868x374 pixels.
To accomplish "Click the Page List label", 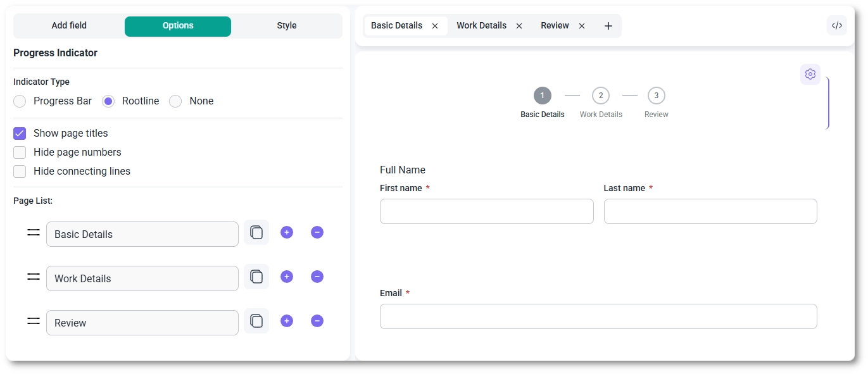I will pyautogui.click(x=33, y=201).
